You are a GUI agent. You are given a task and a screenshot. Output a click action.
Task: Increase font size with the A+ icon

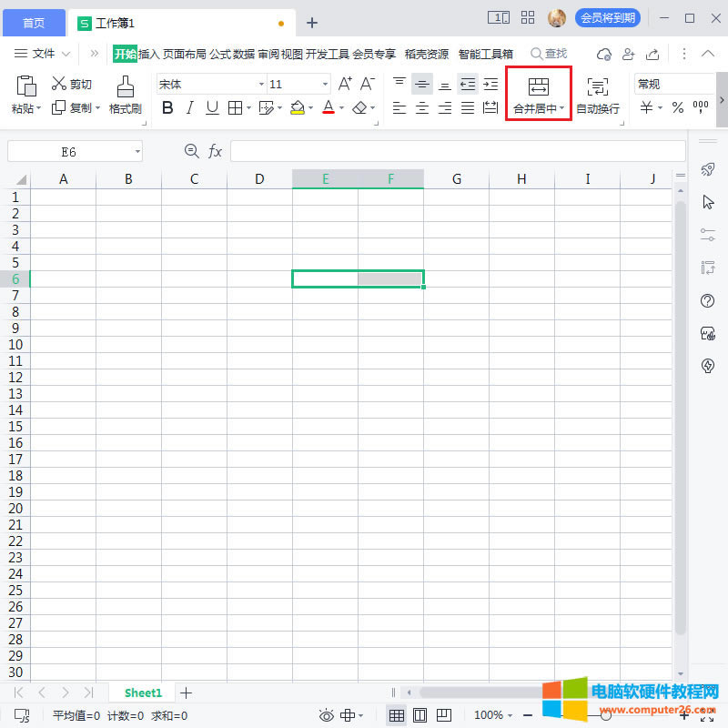pos(345,84)
